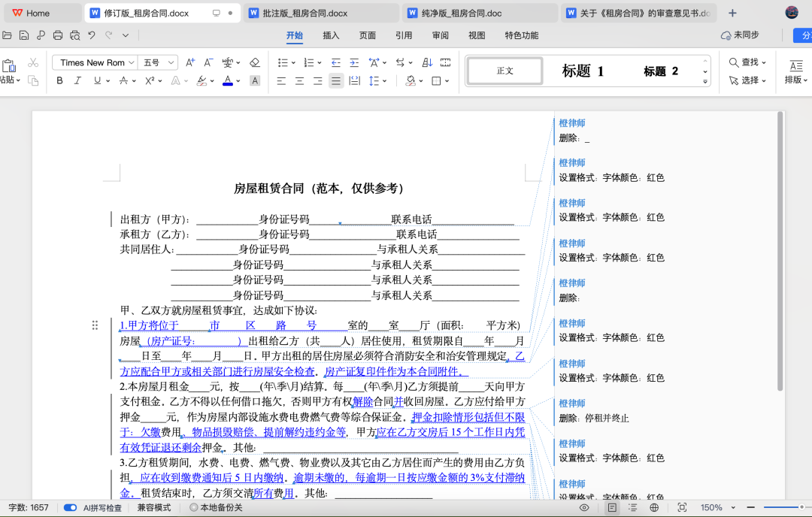Click the sort icon
This screenshot has height=517, width=812.
(x=427, y=62)
